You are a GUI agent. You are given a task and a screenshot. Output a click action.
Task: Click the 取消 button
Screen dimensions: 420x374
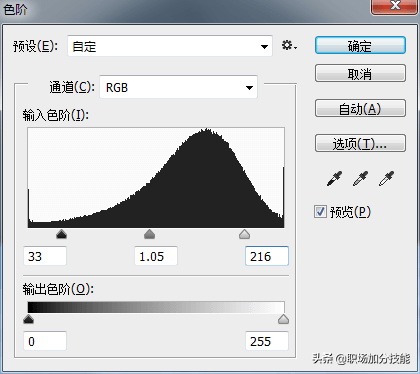click(360, 73)
